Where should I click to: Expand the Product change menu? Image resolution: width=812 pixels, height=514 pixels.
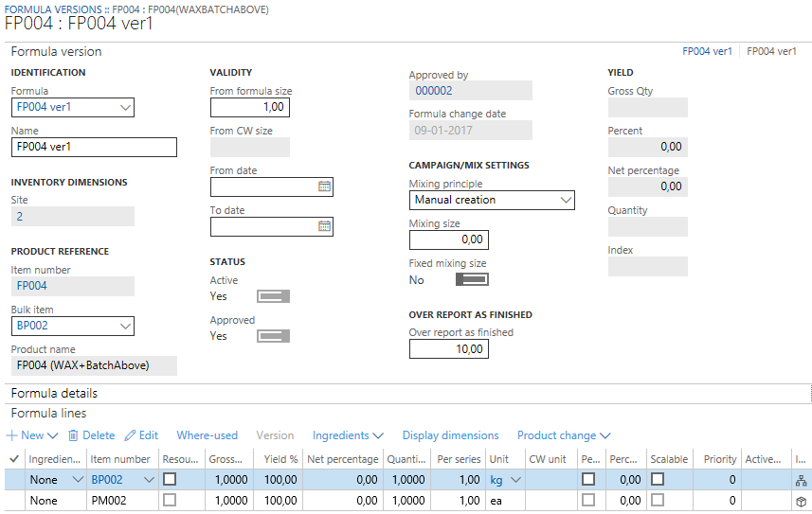point(604,435)
